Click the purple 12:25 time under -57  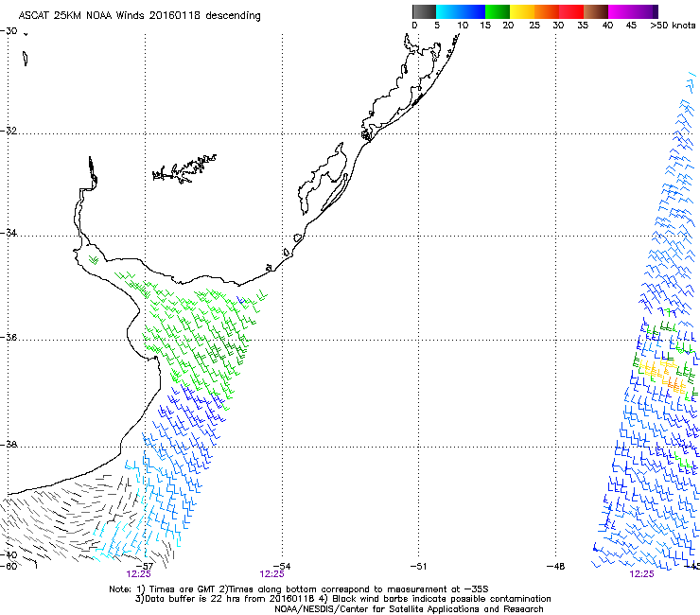[138, 574]
